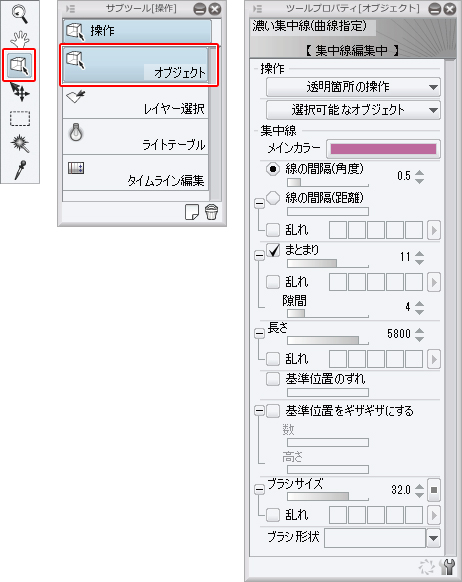Select the Zoom magnifier tool
The image size is (462, 582).
19,14
